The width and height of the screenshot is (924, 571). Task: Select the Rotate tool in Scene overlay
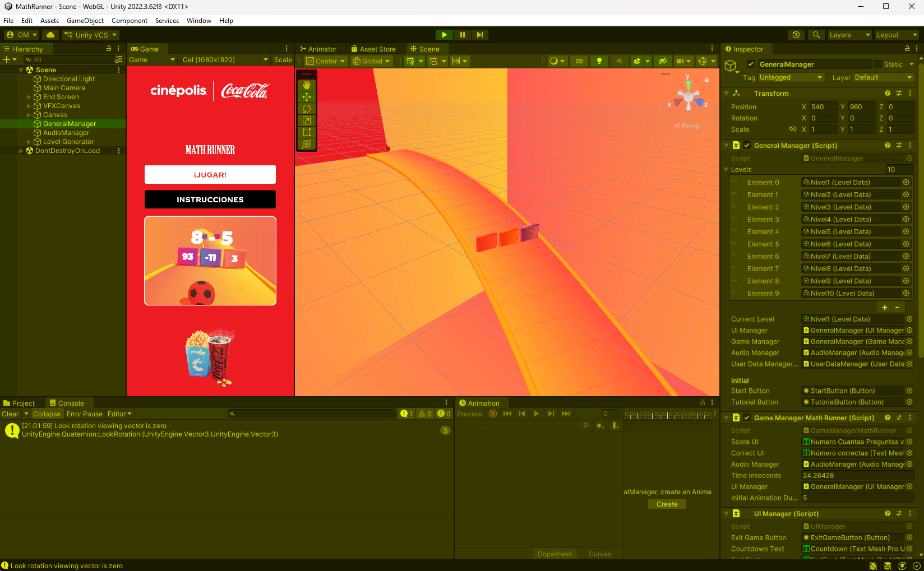(x=307, y=109)
